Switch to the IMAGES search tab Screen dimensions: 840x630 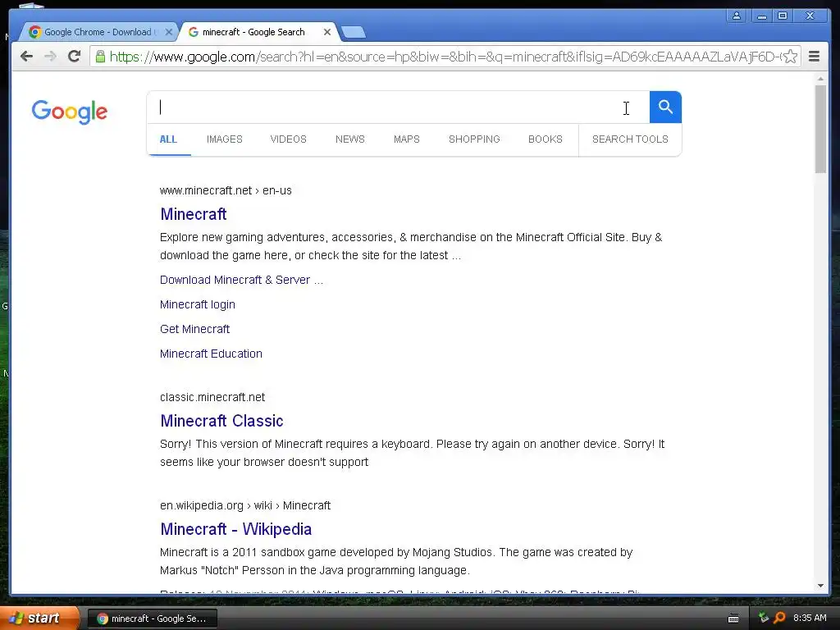point(225,139)
